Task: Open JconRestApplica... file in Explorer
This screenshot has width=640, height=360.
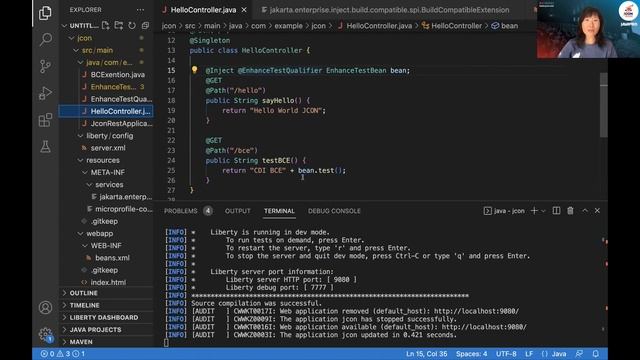Action: pos(121,123)
